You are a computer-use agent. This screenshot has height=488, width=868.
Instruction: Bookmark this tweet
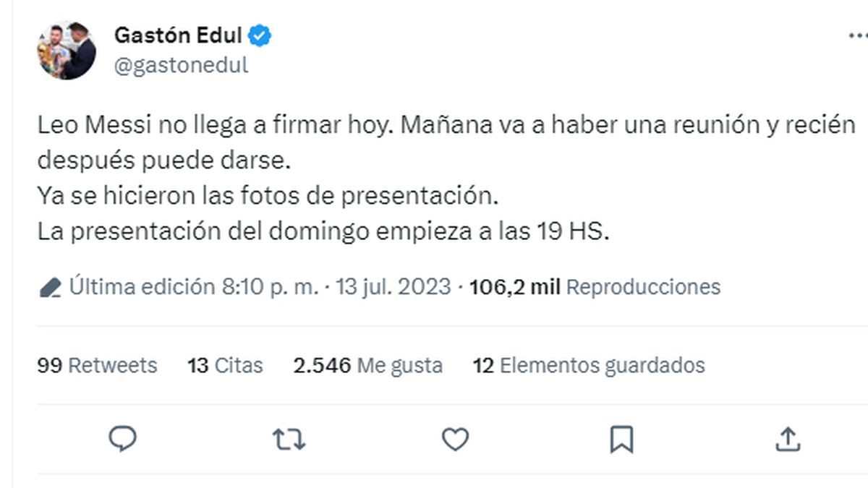coord(621,438)
